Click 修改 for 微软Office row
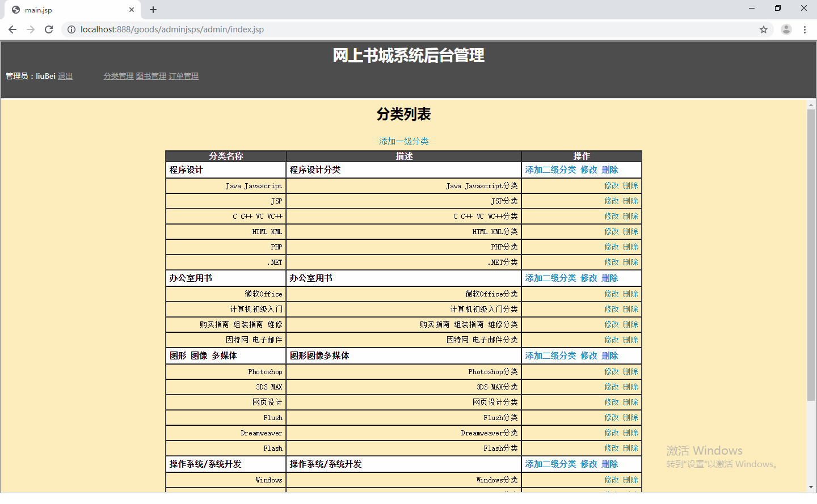The height and width of the screenshot is (504, 817). tap(612, 294)
